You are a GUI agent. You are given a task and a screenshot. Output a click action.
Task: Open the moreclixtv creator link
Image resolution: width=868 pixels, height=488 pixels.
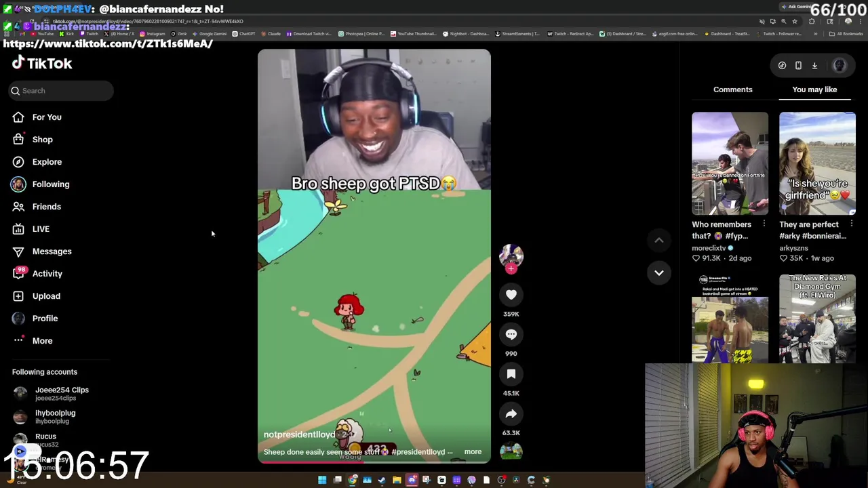tap(709, 248)
